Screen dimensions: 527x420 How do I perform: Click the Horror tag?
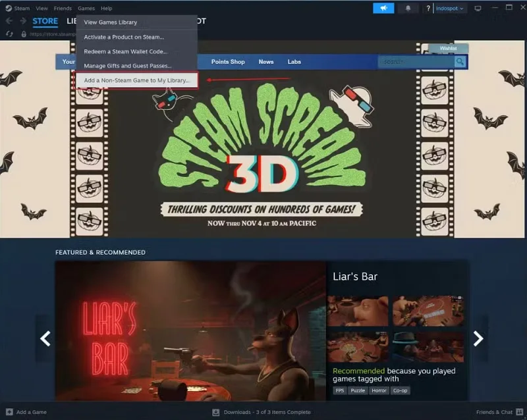(379, 390)
